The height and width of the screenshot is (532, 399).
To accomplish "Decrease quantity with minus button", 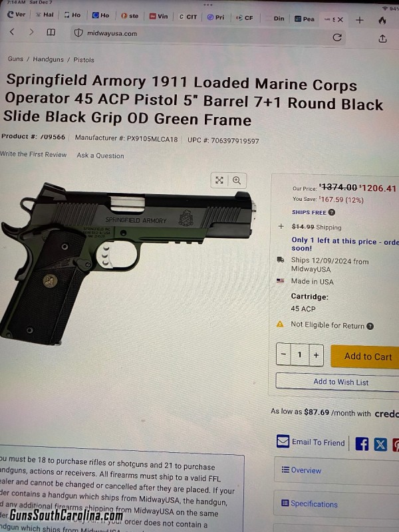I will click(284, 354).
